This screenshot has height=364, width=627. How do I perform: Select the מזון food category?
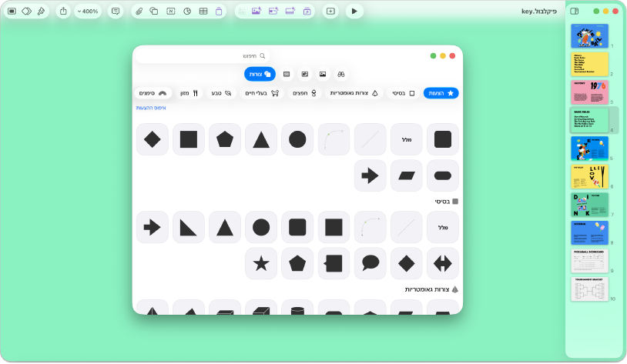189,93
